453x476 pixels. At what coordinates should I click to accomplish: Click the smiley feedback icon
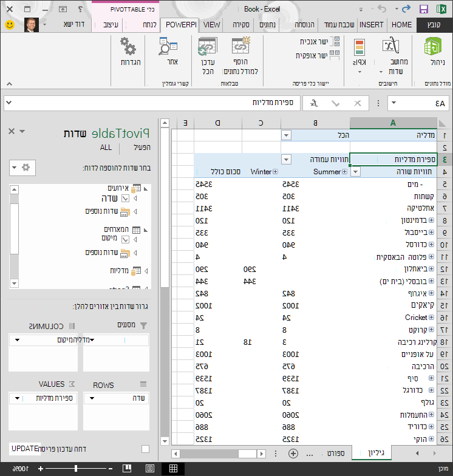coord(10,24)
